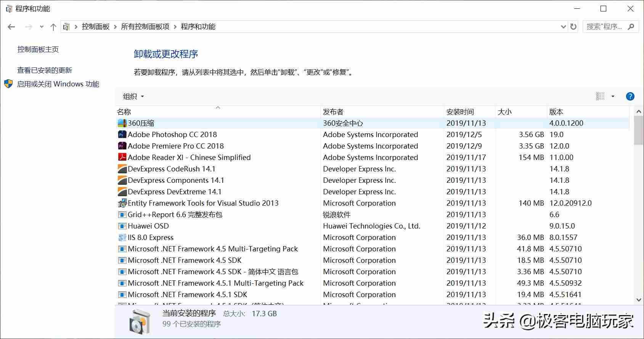Image resolution: width=644 pixels, height=339 pixels.
Task: Expand the address bar history dropdown
Action: pos(563,27)
